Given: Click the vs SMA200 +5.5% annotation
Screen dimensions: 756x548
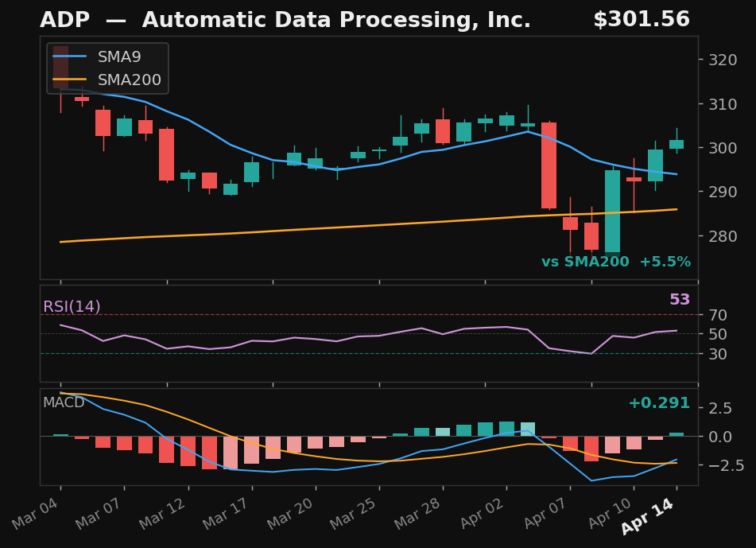Looking at the screenshot, I should [616, 262].
